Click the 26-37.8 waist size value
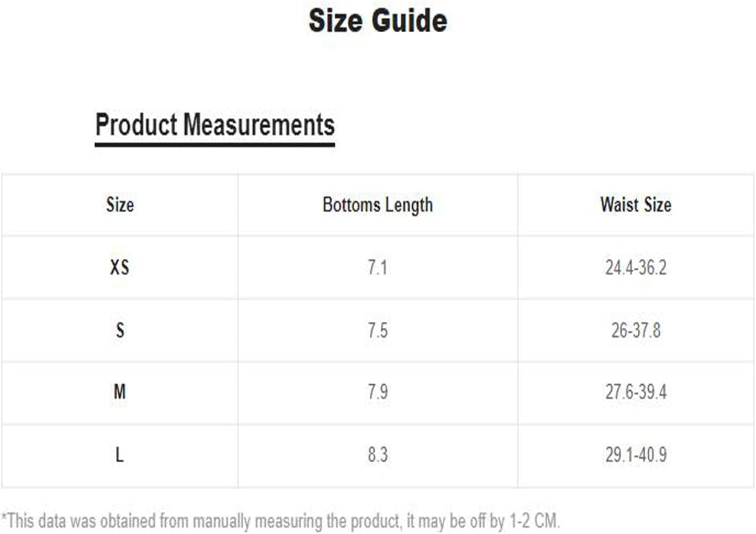The width and height of the screenshot is (756, 534). tap(636, 330)
